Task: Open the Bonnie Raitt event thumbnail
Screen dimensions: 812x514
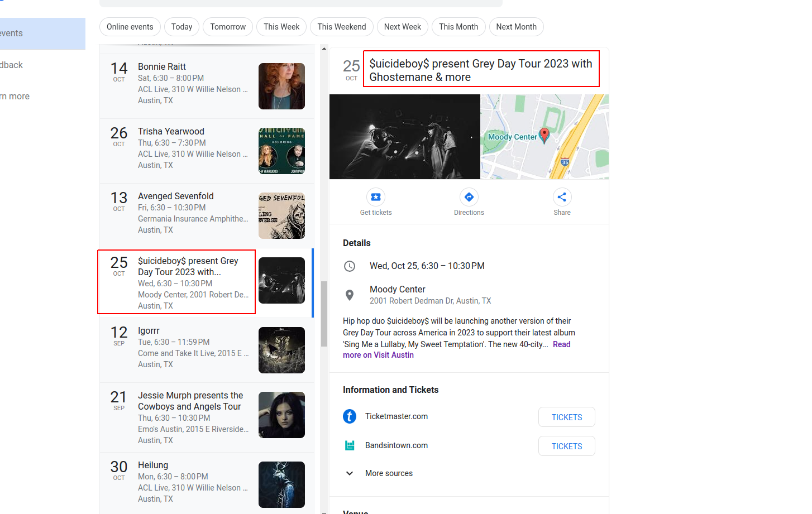Action: (281, 86)
